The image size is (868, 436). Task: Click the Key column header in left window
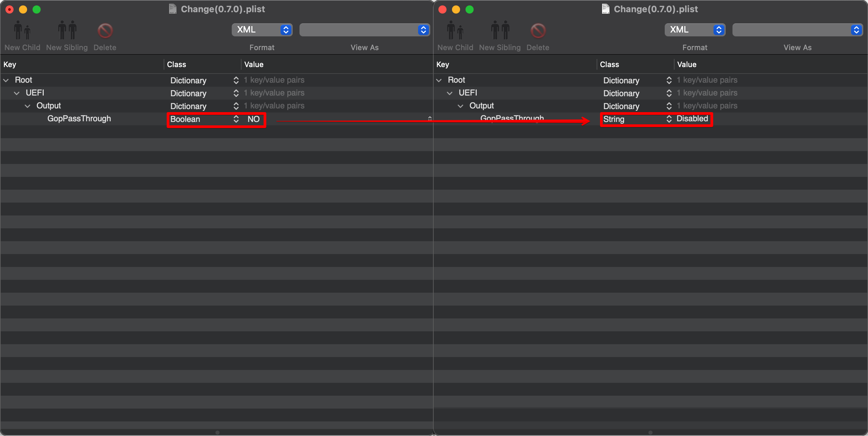10,64
